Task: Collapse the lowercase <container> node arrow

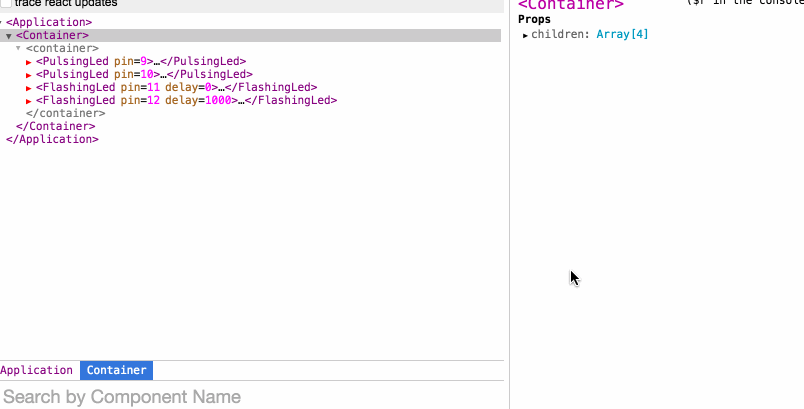Action: (x=18, y=49)
